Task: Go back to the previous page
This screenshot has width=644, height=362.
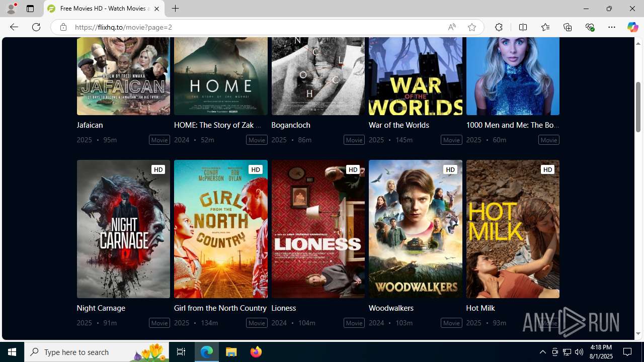Action: 14,27
